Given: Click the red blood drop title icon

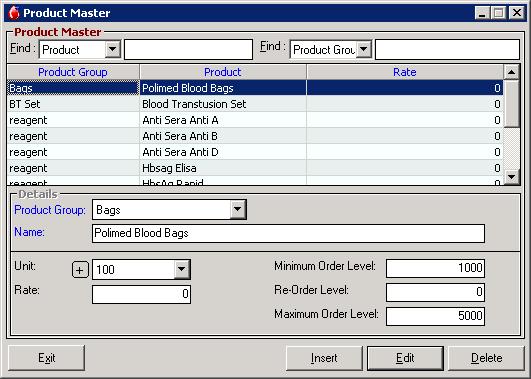Looking at the screenshot, I should 14,13.
